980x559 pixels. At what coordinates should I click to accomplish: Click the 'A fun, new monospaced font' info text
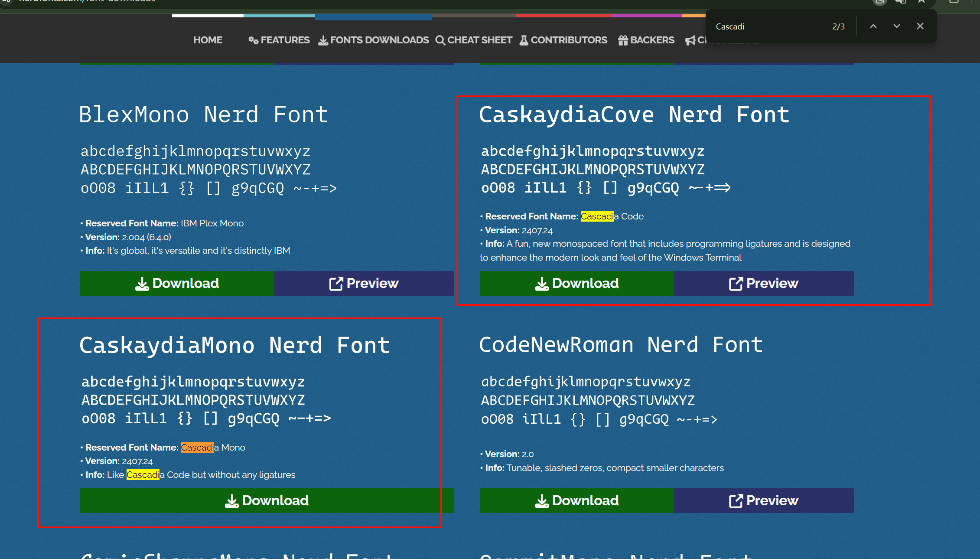(x=665, y=251)
